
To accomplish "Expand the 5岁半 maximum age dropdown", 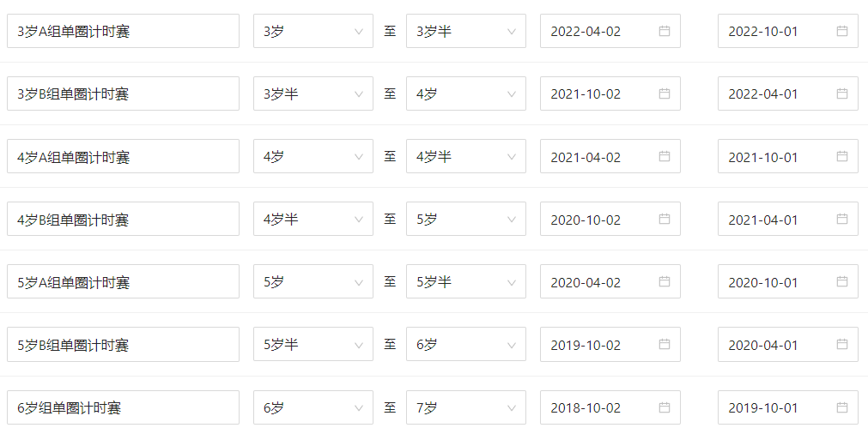I will (x=465, y=282).
